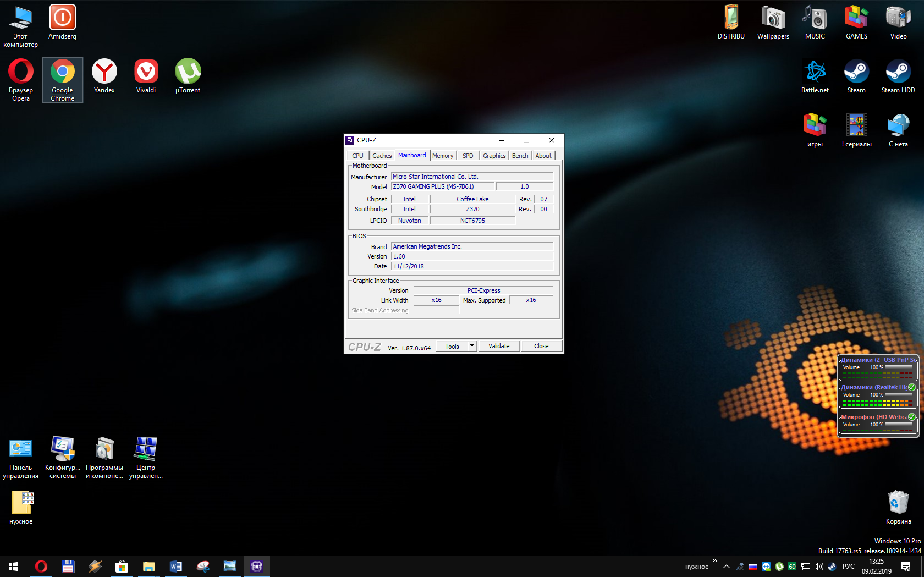Switch to the CPU tab in CPU-Z

pyautogui.click(x=358, y=156)
